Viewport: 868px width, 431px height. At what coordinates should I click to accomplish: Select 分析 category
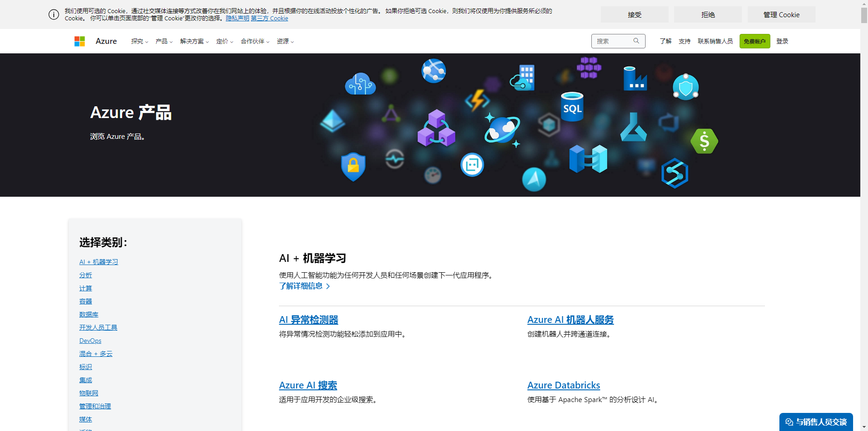pos(85,275)
